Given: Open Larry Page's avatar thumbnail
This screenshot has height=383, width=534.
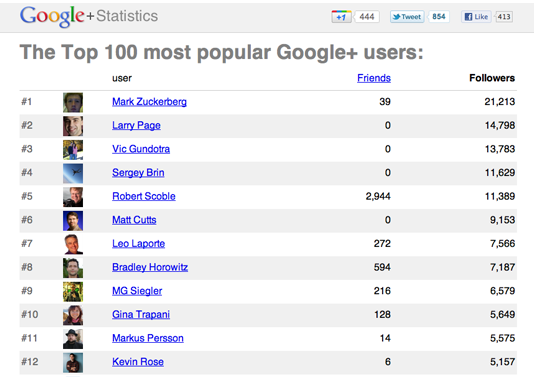Looking at the screenshot, I should point(73,126).
